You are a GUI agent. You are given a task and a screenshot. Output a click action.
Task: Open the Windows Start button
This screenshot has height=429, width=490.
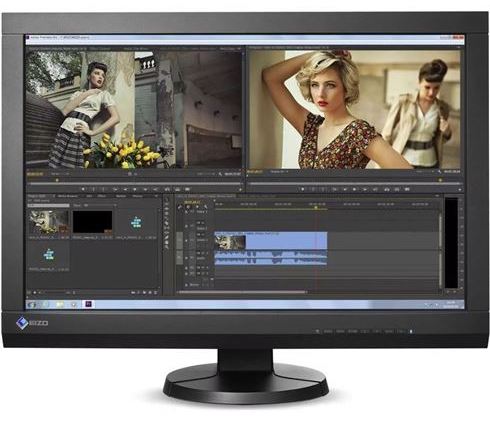coord(32,304)
